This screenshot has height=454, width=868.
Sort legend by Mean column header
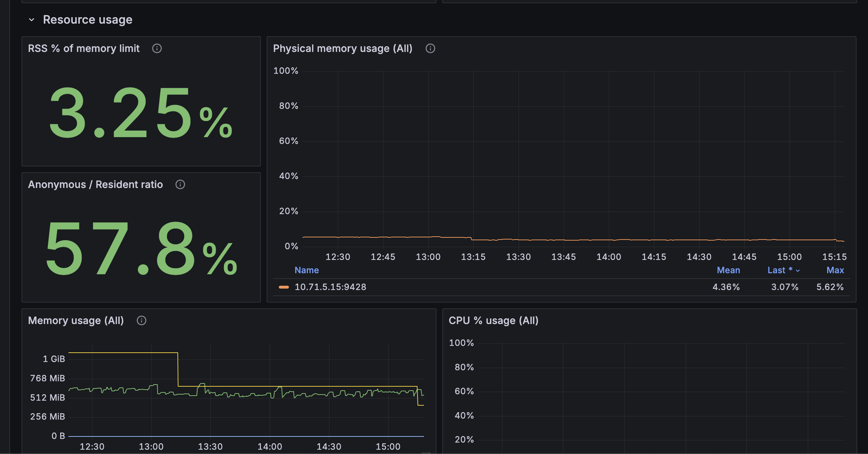click(x=728, y=270)
